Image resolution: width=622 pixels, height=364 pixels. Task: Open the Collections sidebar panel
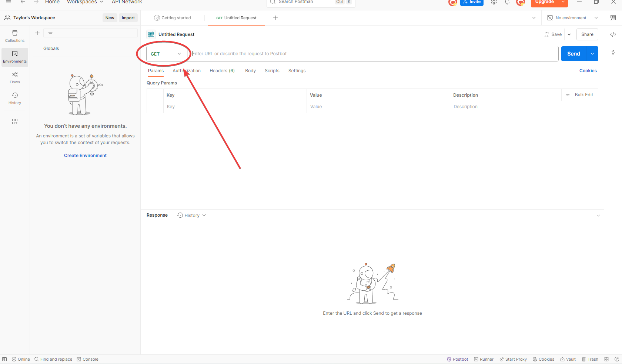pos(15,36)
